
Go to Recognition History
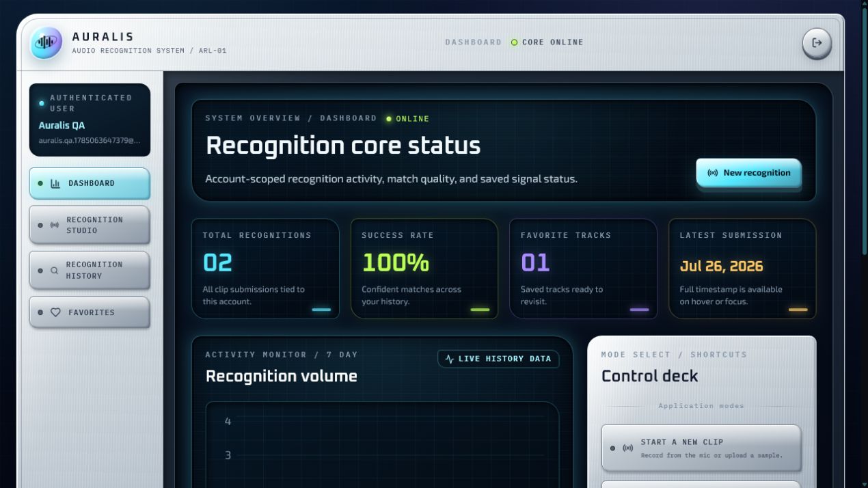90,270
